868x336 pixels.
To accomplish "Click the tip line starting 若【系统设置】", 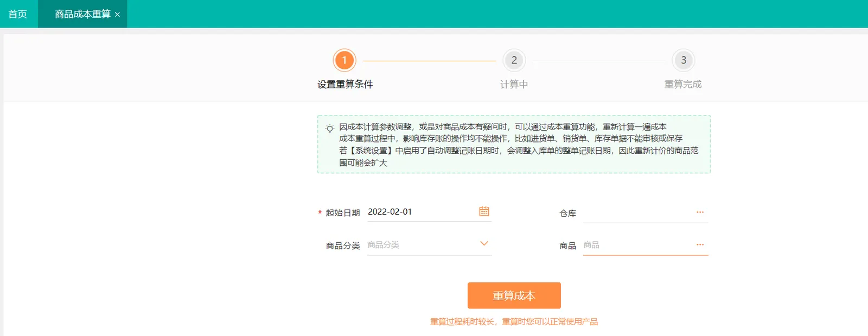I will click(x=519, y=157).
